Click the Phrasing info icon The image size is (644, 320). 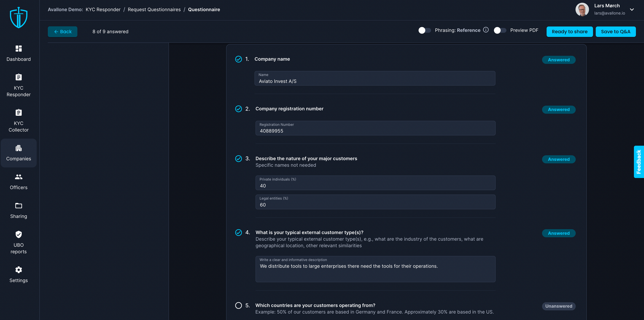[x=486, y=30]
